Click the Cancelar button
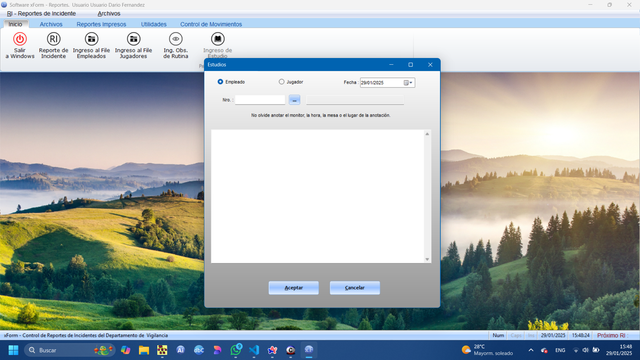The width and height of the screenshot is (640, 360). (355, 288)
